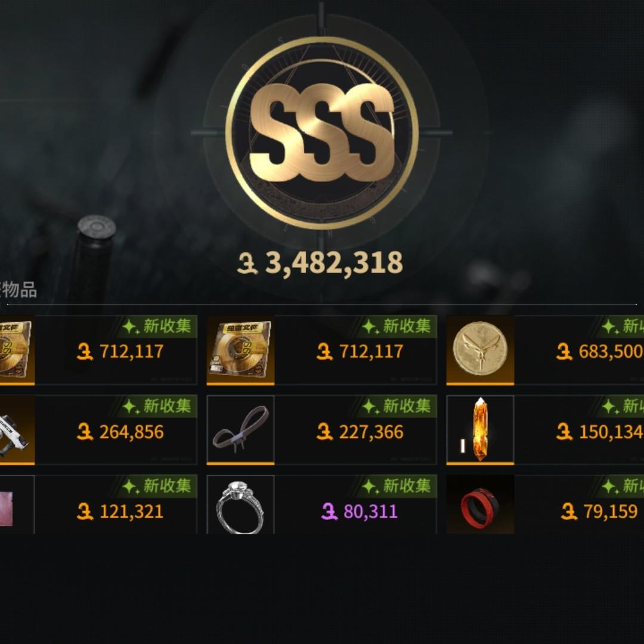Pick the red and black bracelet item
Screen dimensions: 644x644
tap(480, 505)
